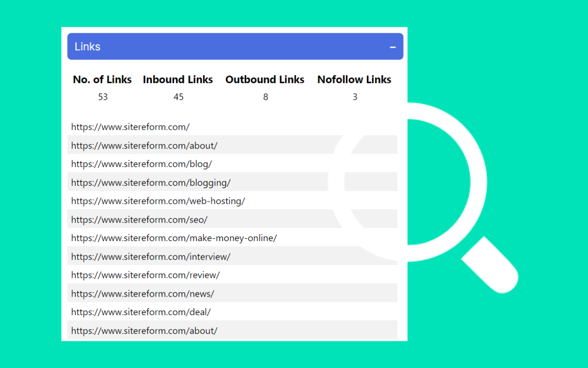Screen dimensions: 588x368
Task: Click the Nofollow Links count 3
Action: coord(355,97)
